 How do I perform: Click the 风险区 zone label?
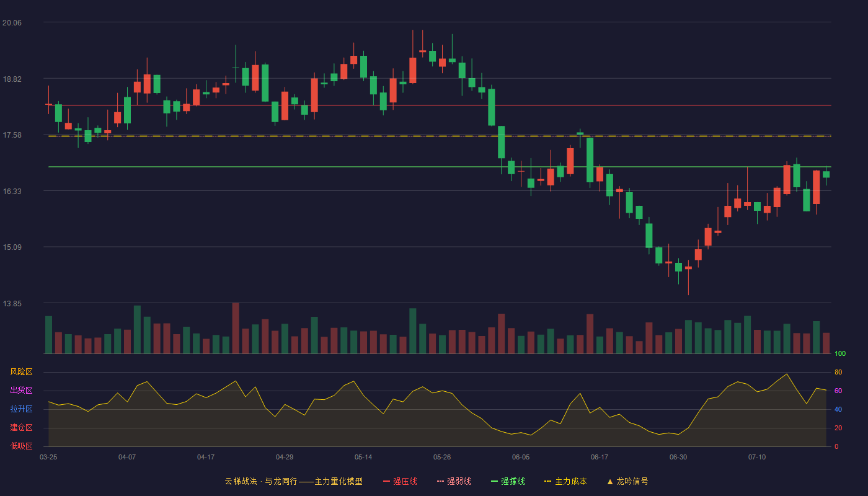click(21, 372)
